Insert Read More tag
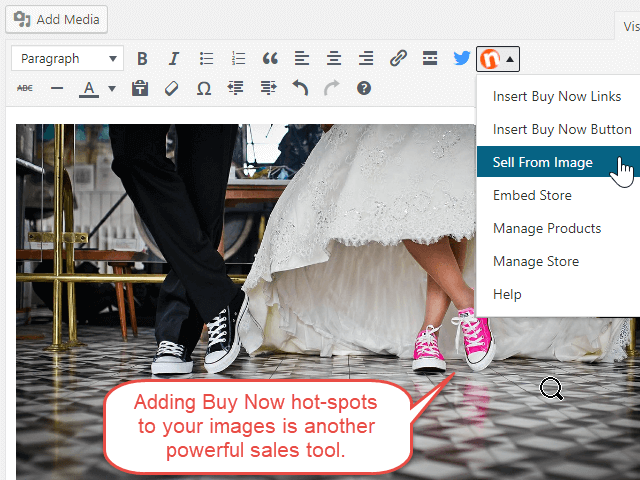 (430, 59)
